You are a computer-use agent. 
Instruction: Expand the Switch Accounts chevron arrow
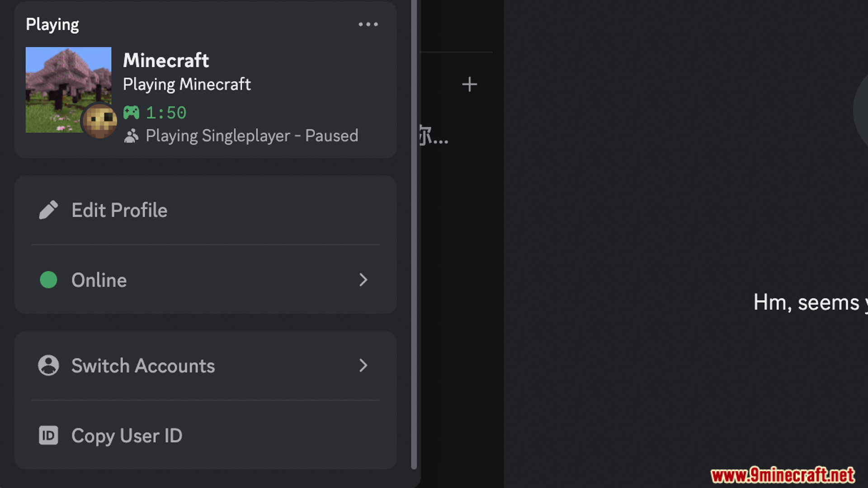coord(363,366)
